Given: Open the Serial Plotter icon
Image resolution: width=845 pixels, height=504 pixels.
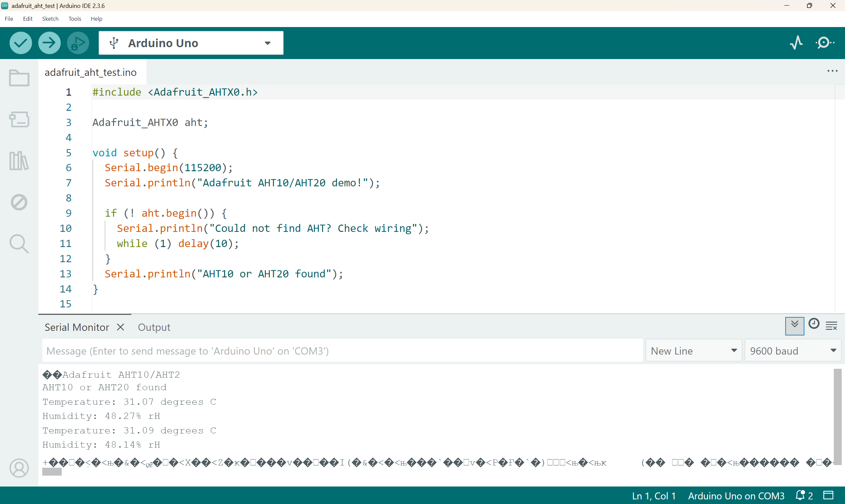Looking at the screenshot, I should point(796,43).
